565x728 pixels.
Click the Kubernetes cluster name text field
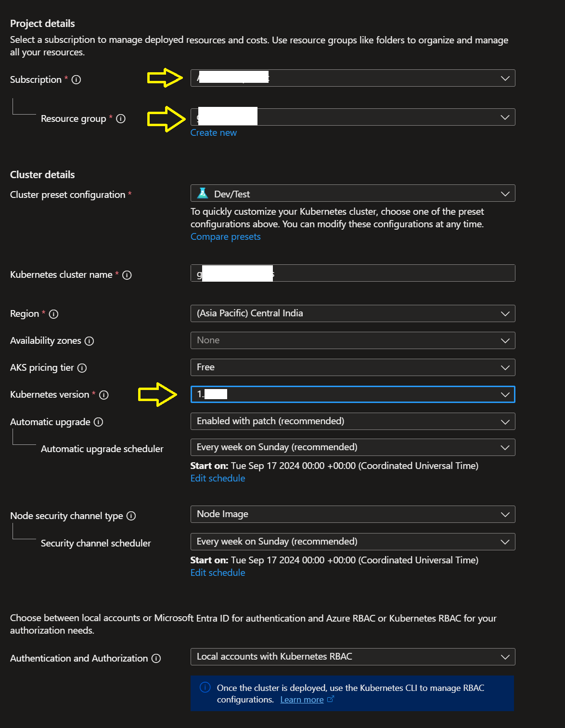tap(385, 273)
